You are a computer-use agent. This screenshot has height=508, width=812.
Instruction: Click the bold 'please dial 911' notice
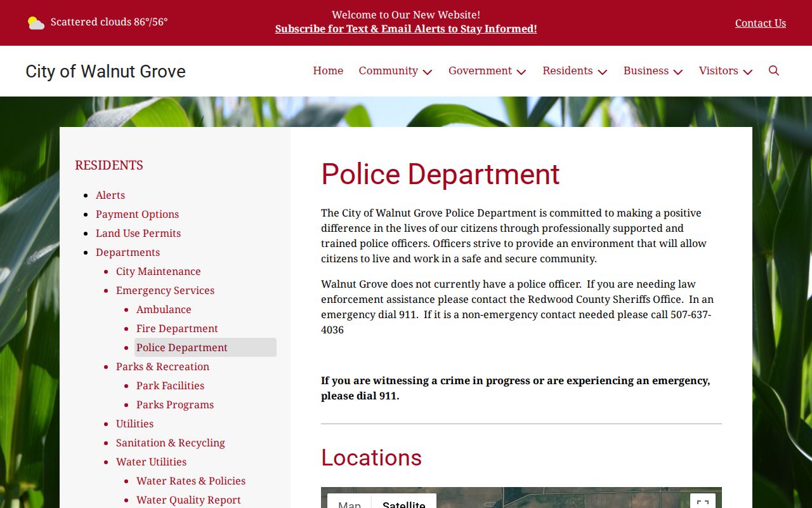pos(360,396)
